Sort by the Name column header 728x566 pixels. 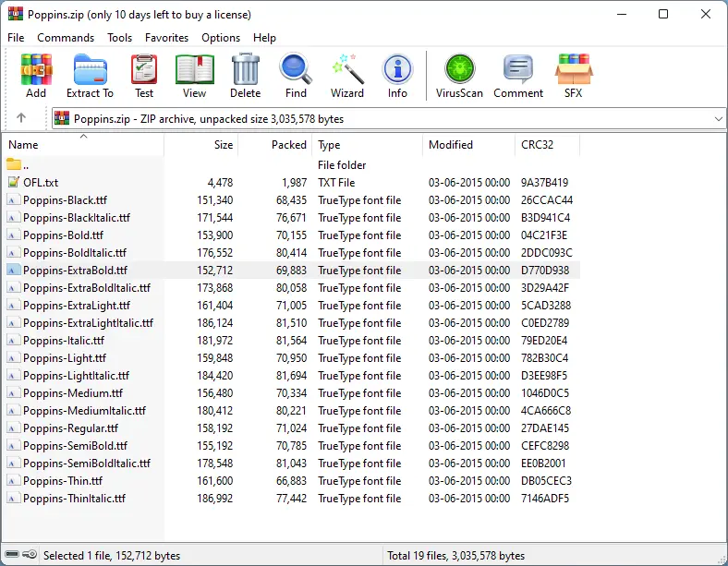pos(83,145)
